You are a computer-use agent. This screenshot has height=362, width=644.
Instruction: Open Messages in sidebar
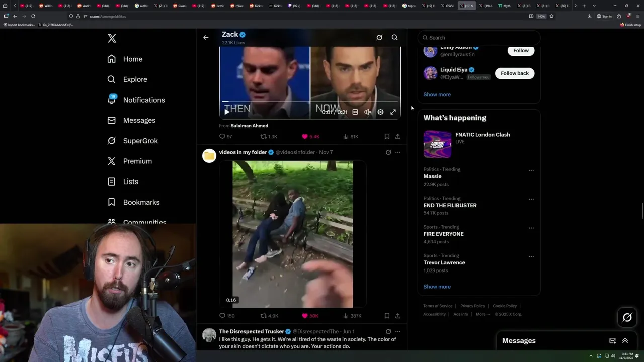pos(131,120)
